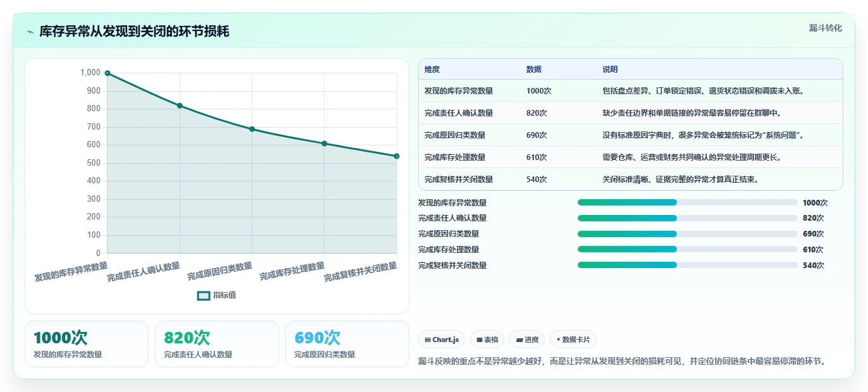Click title 库存异常从发现到关闭的环节损耗

point(134,31)
